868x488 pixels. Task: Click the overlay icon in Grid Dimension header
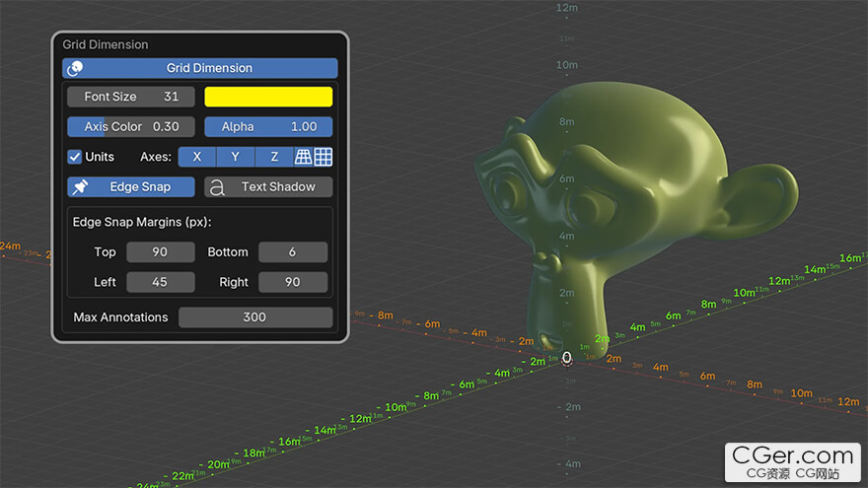[x=75, y=68]
